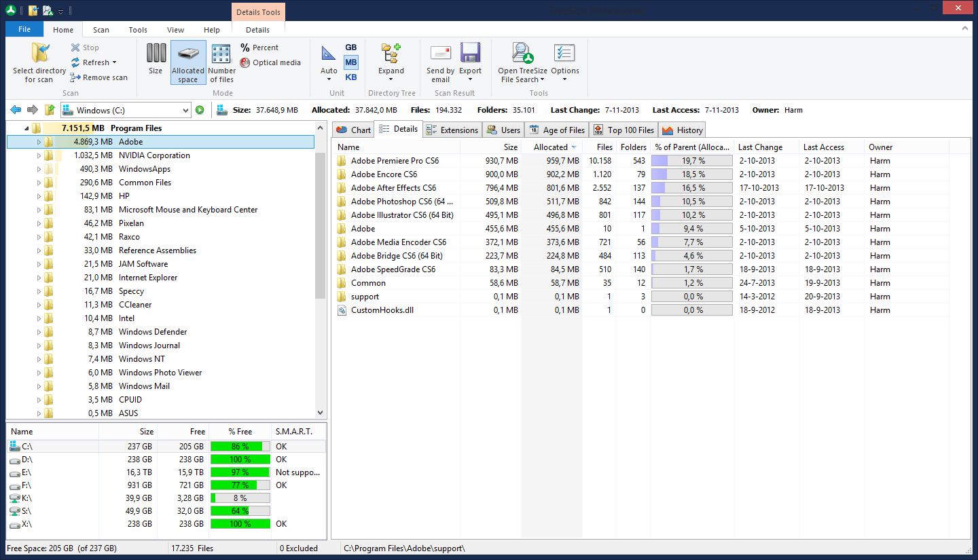The width and height of the screenshot is (978, 560).
Task: Open the Export dropdown
Action: coord(470,62)
